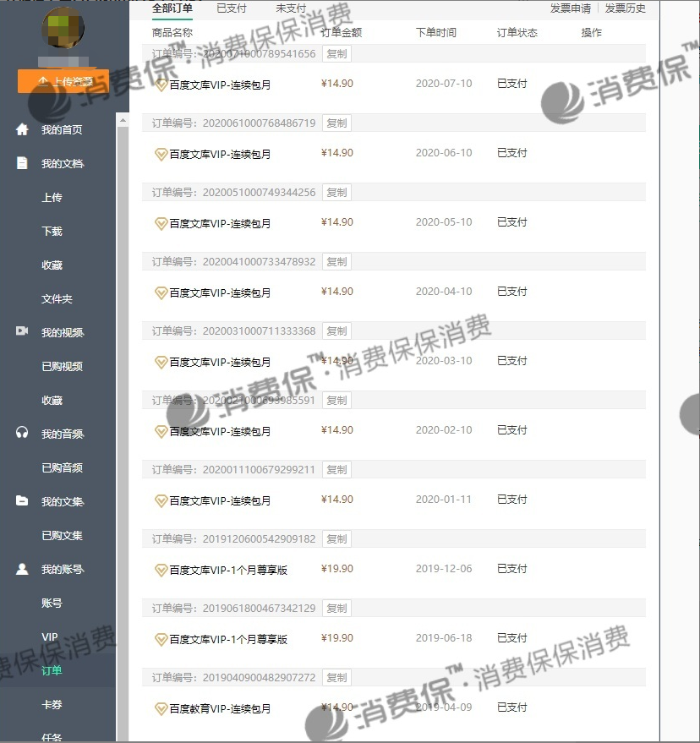Click the VIP diamond icon for the 2020-06-10 order
This screenshot has width=700, height=743.
pyautogui.click(x=161, y=155)
